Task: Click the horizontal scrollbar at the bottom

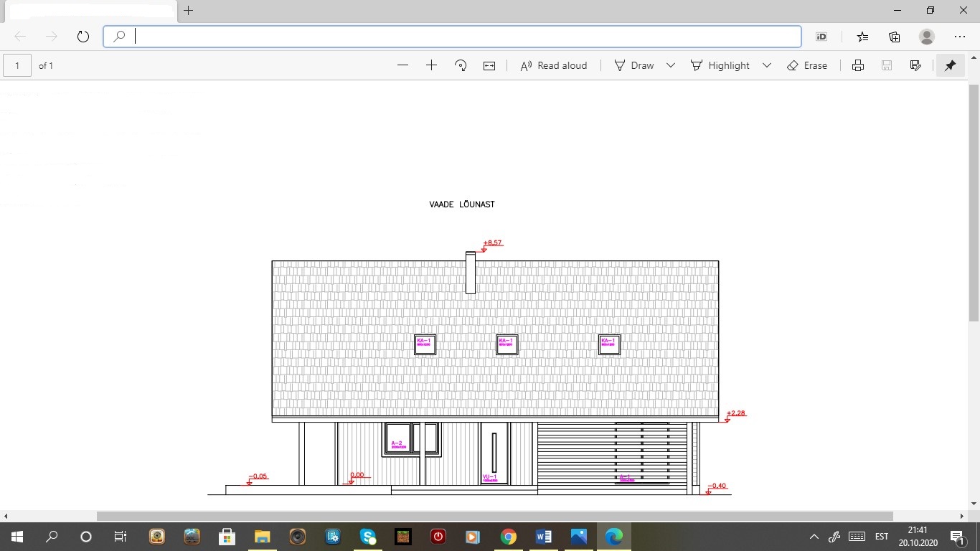Action: 494,516
